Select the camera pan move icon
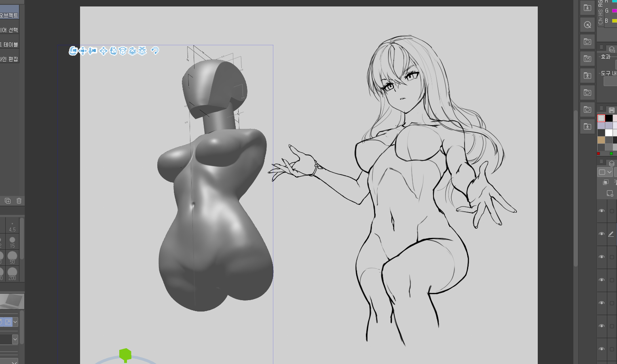Image resolution: width=617 pixels, height=364 pixels. (83, 50)
